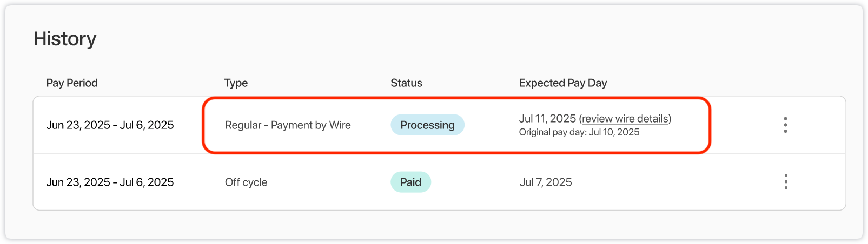Select the Status column header

[x=406, y=83]
